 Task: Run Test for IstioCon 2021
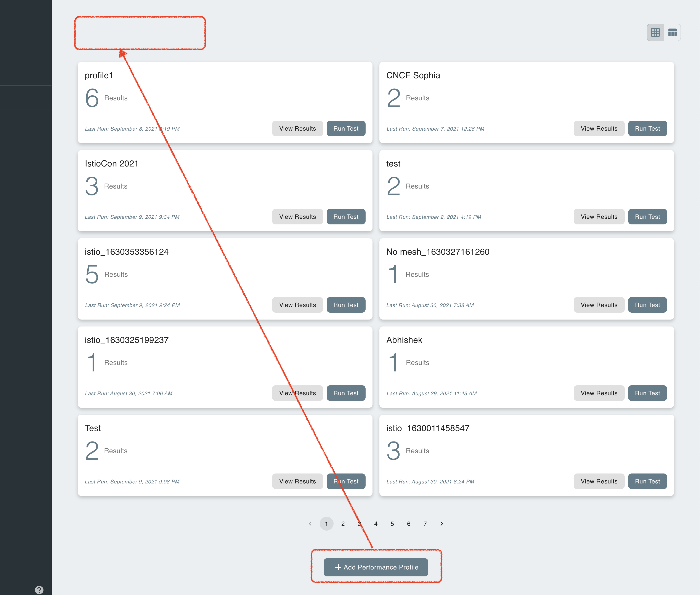click(346, 217)
